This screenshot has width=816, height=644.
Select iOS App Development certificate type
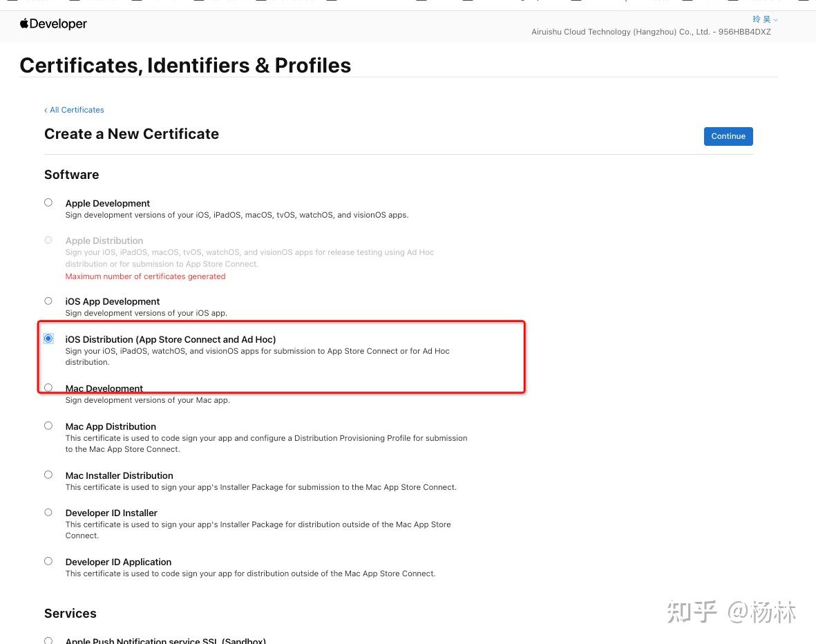point(48,301)
